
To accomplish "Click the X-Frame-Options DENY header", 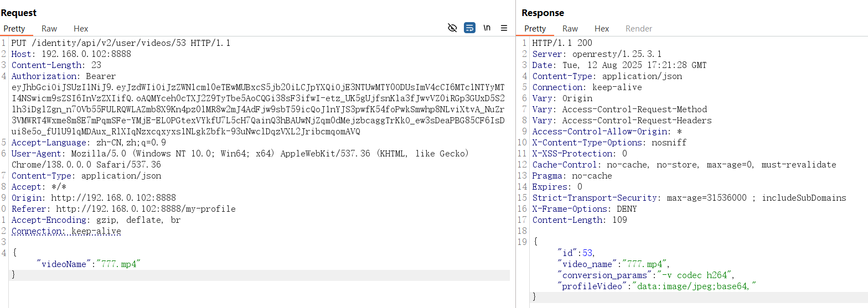I will click(585, 209).
